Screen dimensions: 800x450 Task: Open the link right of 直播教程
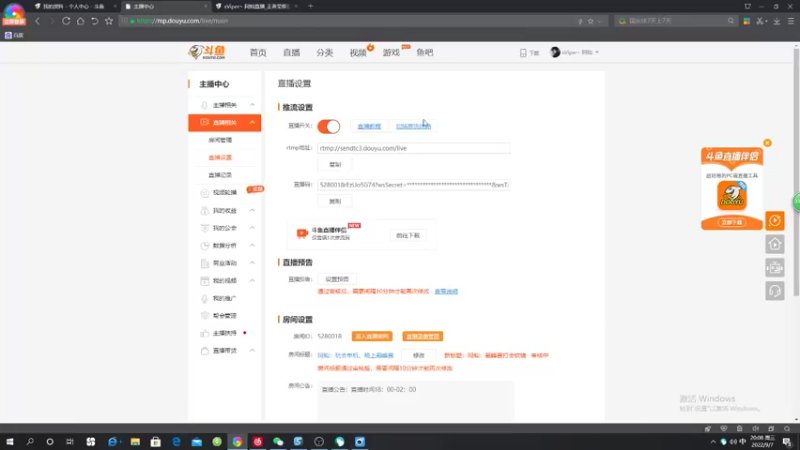pyautogui.click(x=413, y=126)
